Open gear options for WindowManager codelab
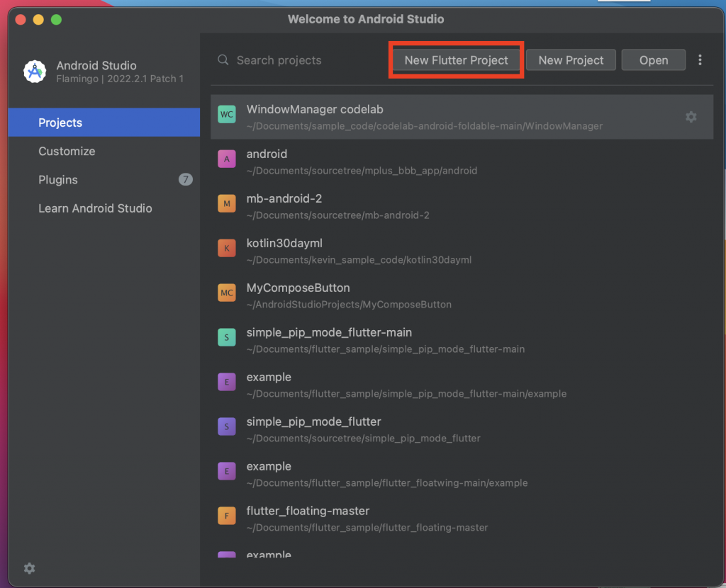The width and height of the screenshot is (726, 588). [x=691, y=117]
